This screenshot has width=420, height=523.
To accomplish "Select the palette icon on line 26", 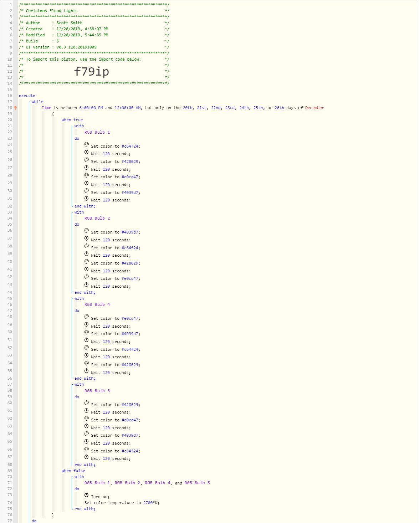I will 87,160.
